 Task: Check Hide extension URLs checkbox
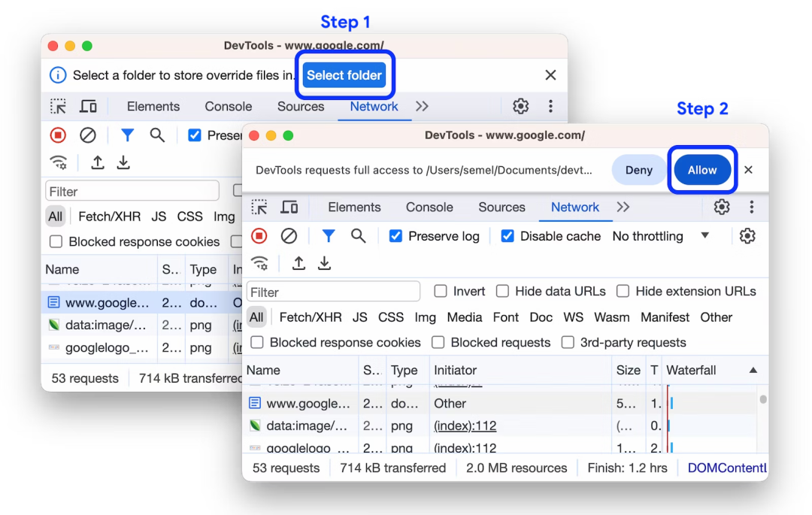pyautogui.click(x=623, y=292)
